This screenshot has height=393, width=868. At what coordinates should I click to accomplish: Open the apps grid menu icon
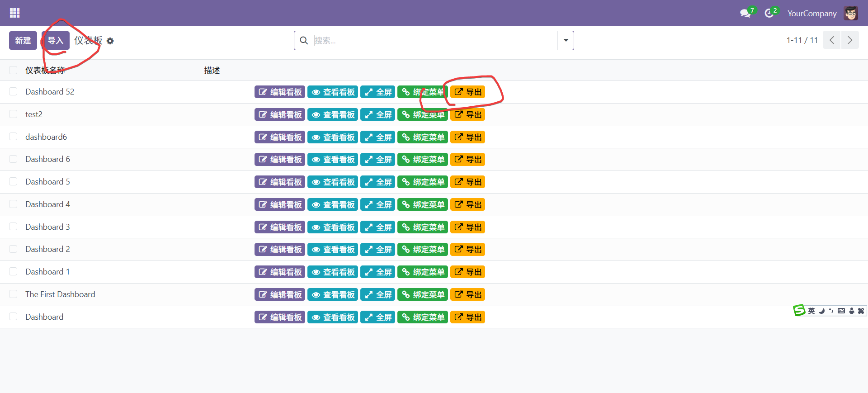coord(14,13)
